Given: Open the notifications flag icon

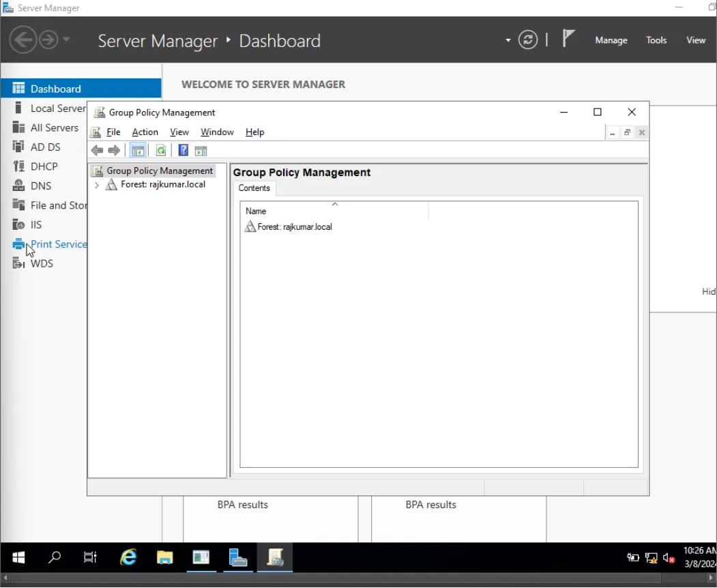Looking at the screenshot, I should (x=568, y=38).
